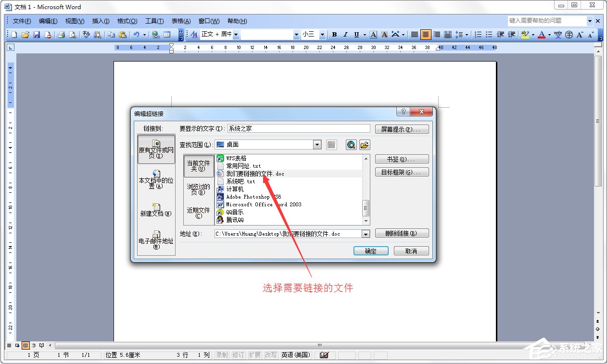Click the 删除链接(R) button
The width and height of the screenshot is (607, 364).
tap(402, 233)
